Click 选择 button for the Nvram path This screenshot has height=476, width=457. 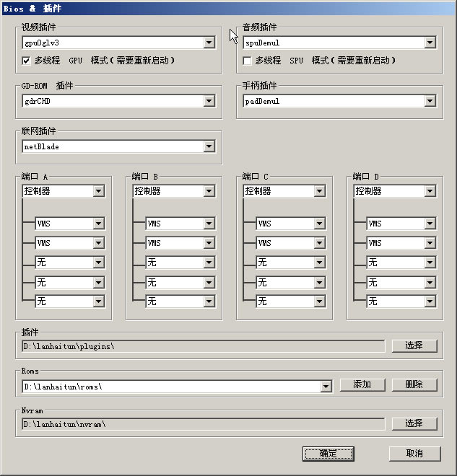pos(414,423)
